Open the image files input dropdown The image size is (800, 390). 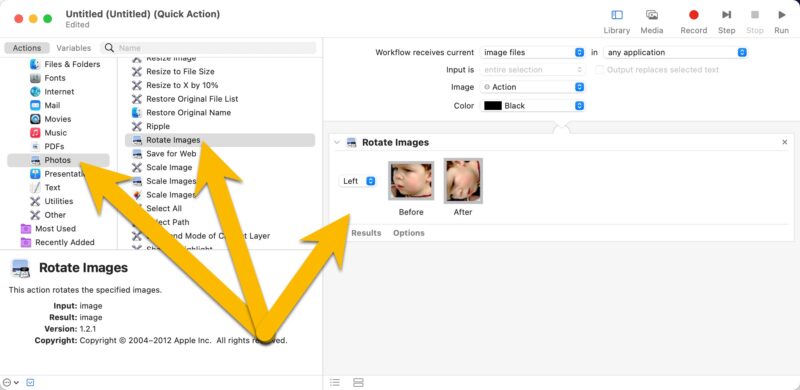(x=532, y=52)
